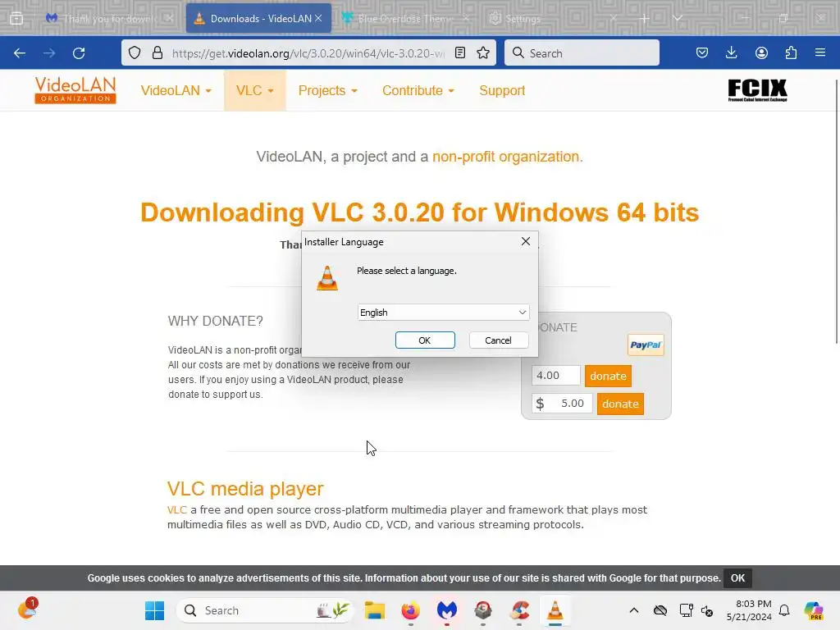
Task: Open the weather widget with badge
Action: [27, 609]
